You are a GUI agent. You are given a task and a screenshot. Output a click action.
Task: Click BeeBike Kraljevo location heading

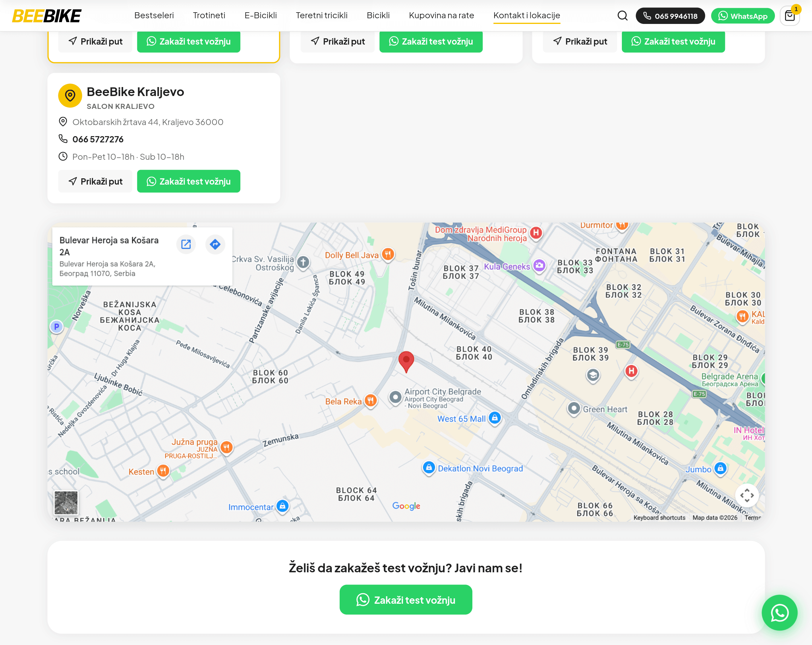[135, 92]
